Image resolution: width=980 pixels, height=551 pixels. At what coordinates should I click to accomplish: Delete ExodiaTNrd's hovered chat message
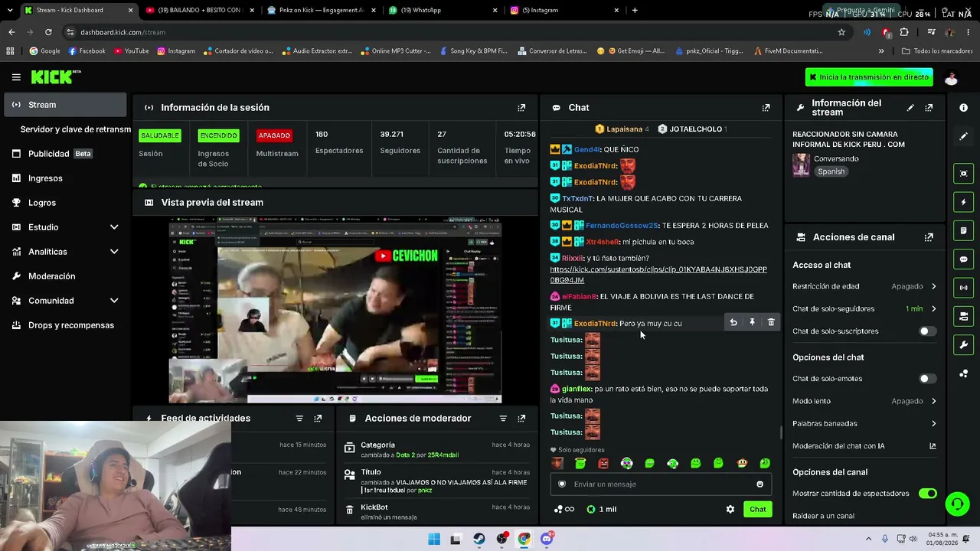coord(771,323)
